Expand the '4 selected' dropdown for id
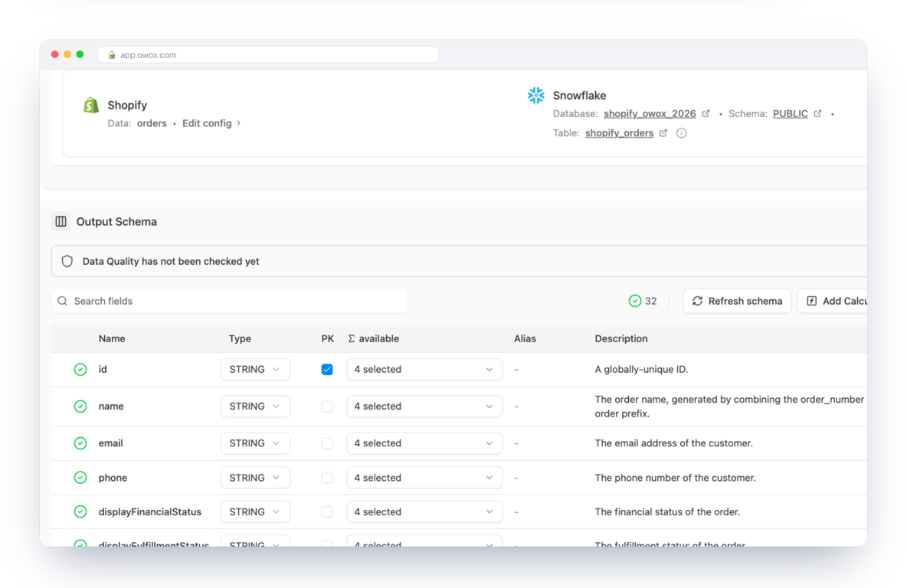The height and width of the screenshot is (588, 907). pyautogui.click(x=424, y=370)
